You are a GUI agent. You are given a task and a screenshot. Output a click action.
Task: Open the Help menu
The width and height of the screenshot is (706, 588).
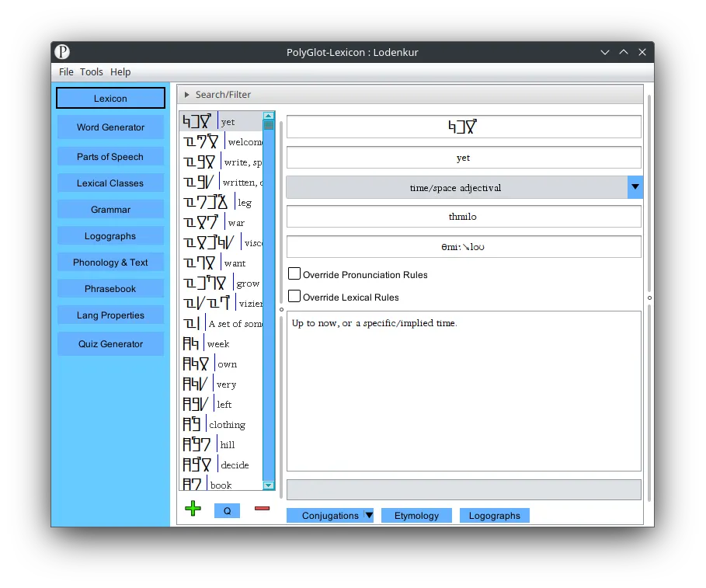click(x=120, y=72)
